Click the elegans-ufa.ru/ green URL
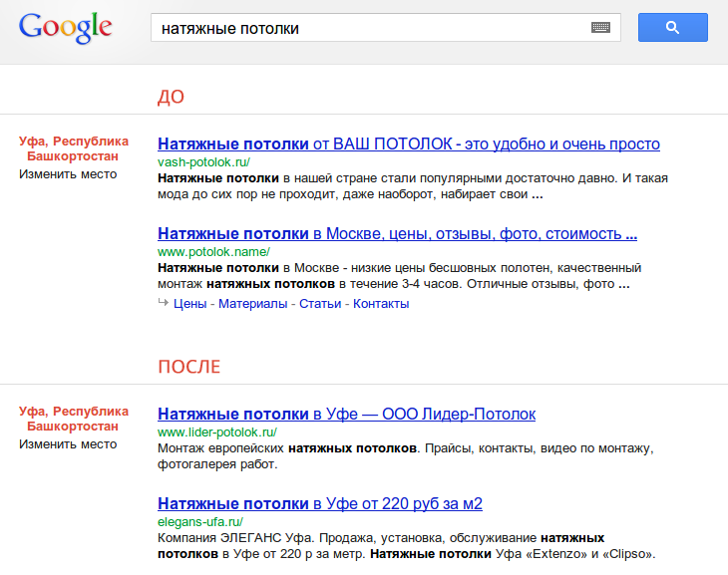728x575 pixels. pyautogui.click(x=200, y=521)
